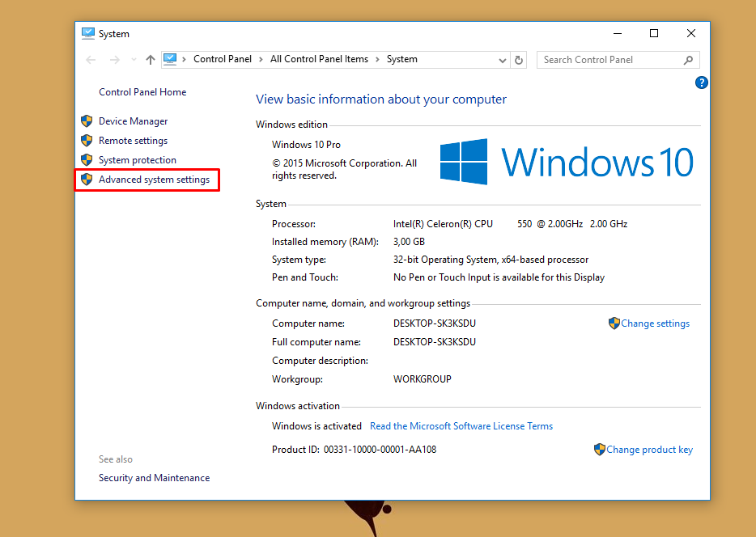
Task: Click 'Windows 10 Pro' edition text
Action: (x=306, y=145)
